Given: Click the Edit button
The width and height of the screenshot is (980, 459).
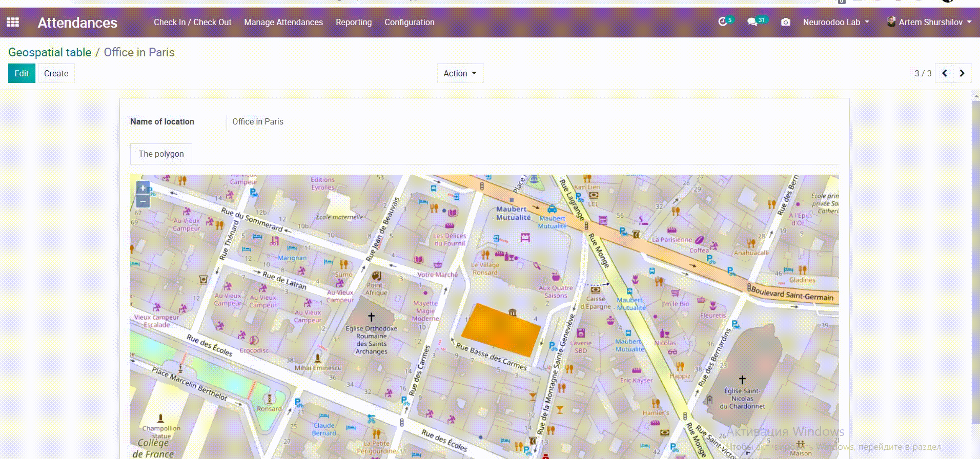Looking at the screenshot, I should (x=22, y=73).
